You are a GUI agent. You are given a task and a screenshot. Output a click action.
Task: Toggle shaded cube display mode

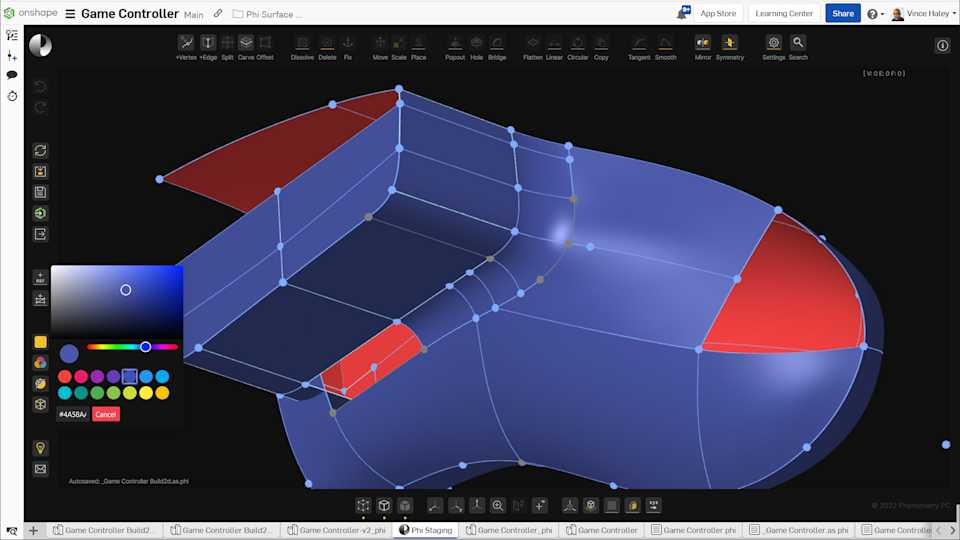(405, 505)
